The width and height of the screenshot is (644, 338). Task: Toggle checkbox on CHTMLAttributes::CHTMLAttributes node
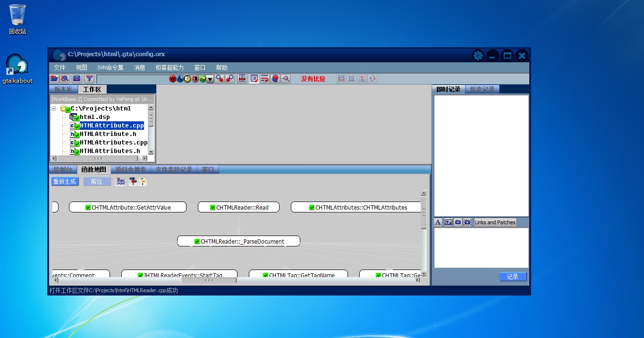pos(312,207)
